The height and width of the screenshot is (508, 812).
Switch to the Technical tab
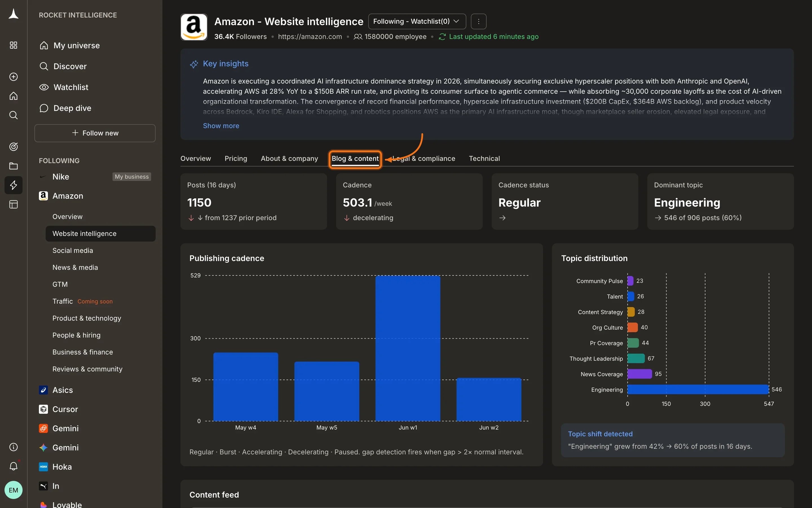tap(484, 159)
